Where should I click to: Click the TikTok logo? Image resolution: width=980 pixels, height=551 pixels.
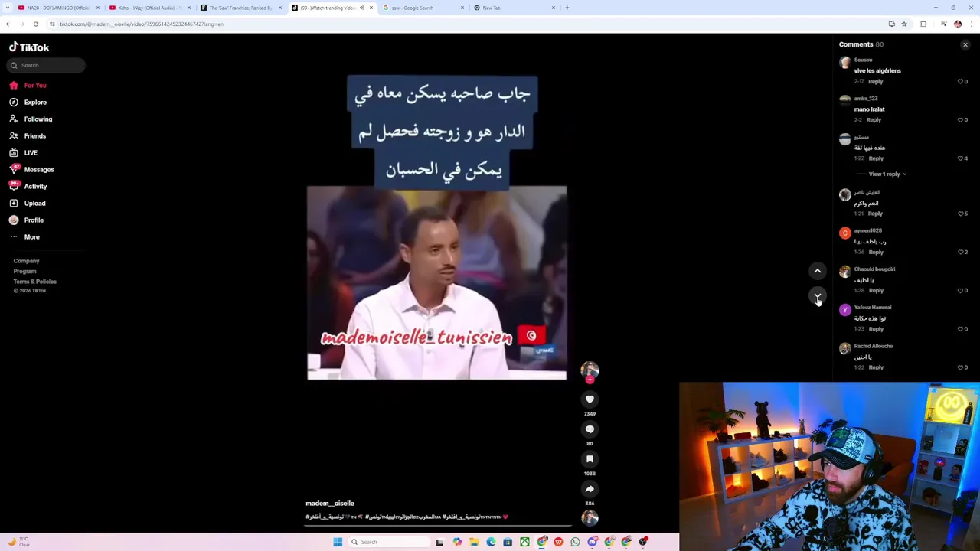29,47
